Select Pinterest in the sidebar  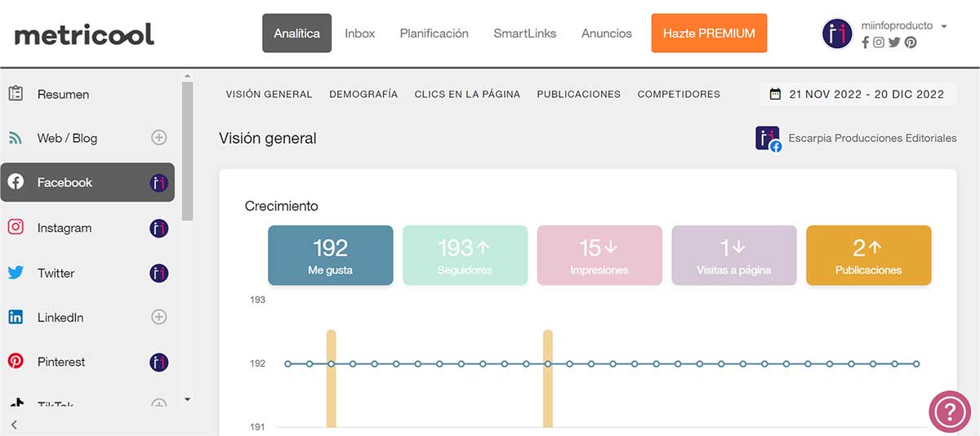coord(87,362)
